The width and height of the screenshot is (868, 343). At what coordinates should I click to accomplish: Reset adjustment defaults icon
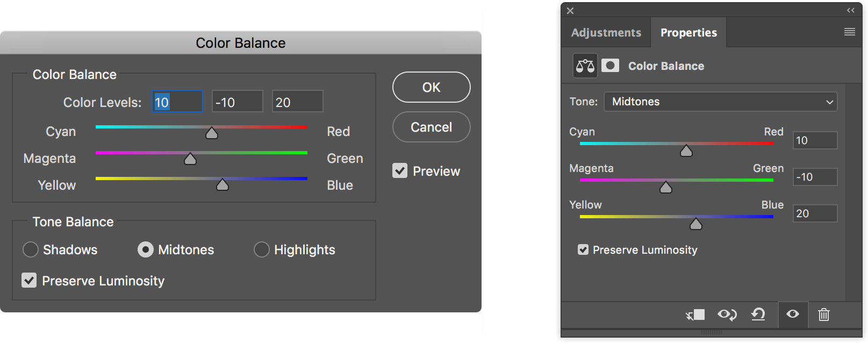[758, 314]
